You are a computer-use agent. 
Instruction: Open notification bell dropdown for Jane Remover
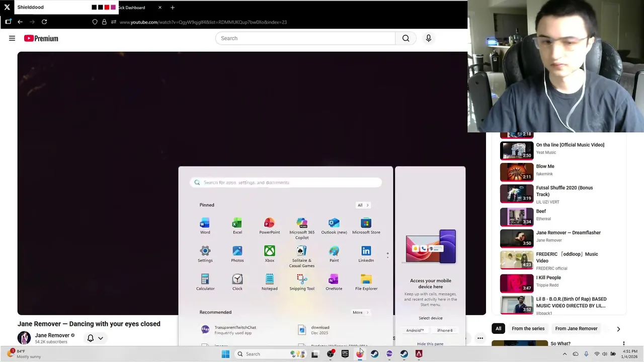(95, 338)
